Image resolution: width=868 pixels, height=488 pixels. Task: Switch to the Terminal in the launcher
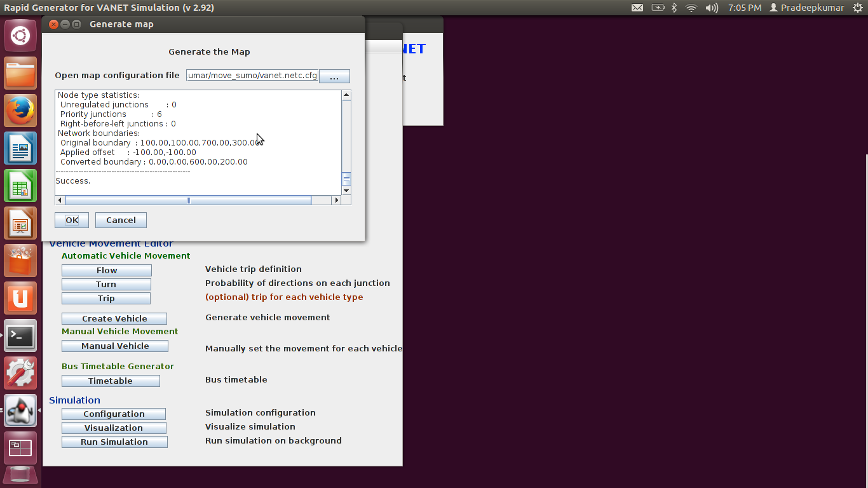pyautogui.click(x=20, y=336)
